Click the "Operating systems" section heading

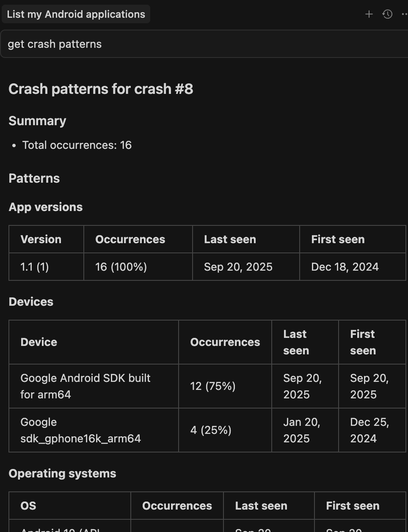point(62,473)
